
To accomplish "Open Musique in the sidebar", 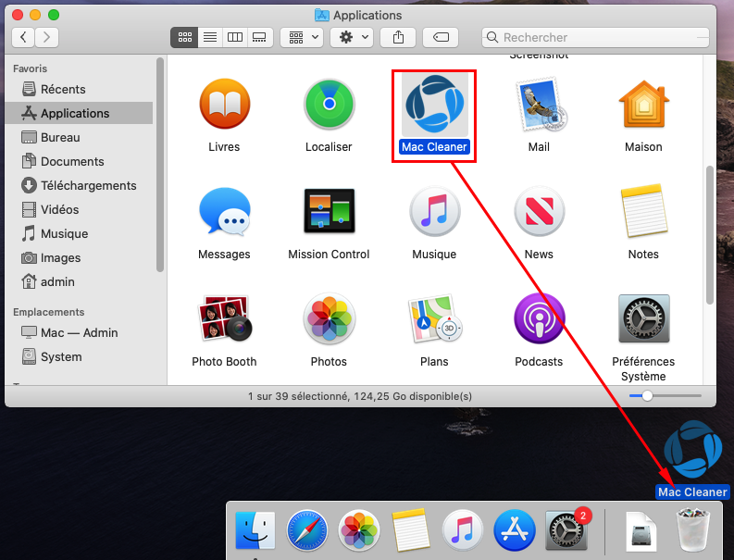I will pos(79,233).
